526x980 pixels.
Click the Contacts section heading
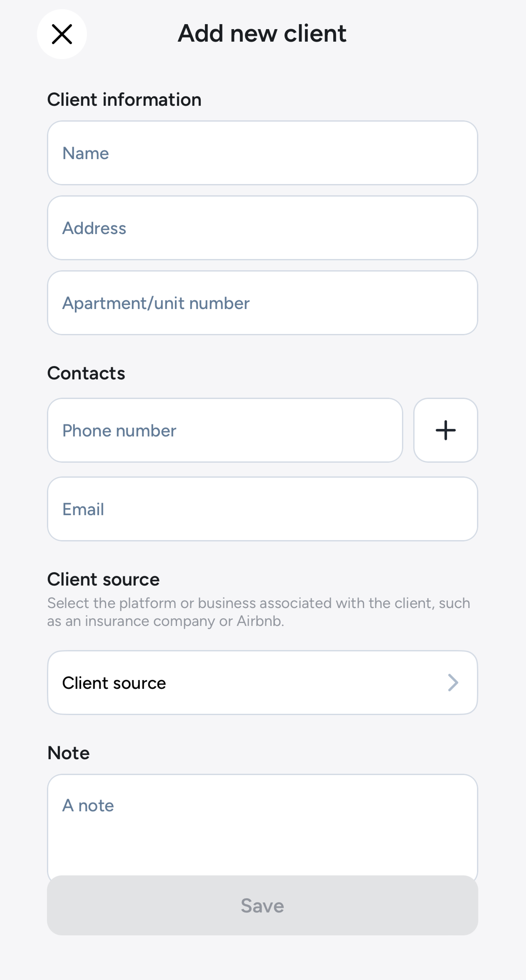pyautogui.click(x=86, y=373)
